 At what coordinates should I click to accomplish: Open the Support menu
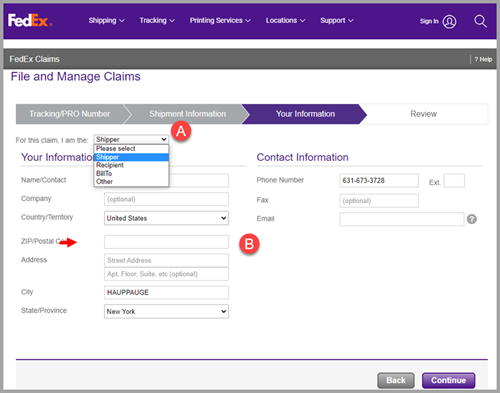click(x=337, y=21)
